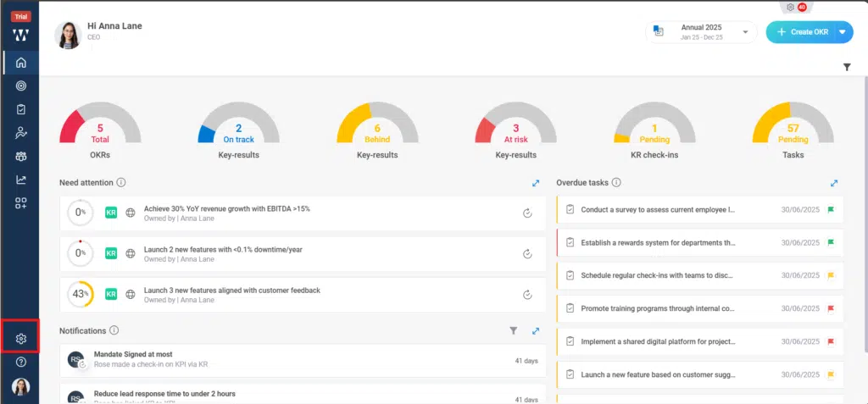Click the dashboard filter funnel icon
Viewport: 868px width, 404px height.
click(847, 67)
